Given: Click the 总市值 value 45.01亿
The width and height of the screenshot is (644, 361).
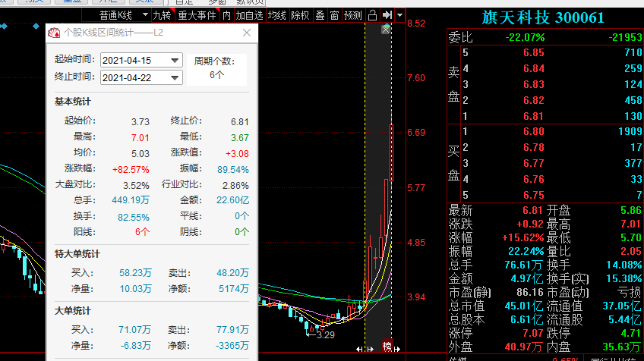Looking at the screenshot, I should click(524, 306).
